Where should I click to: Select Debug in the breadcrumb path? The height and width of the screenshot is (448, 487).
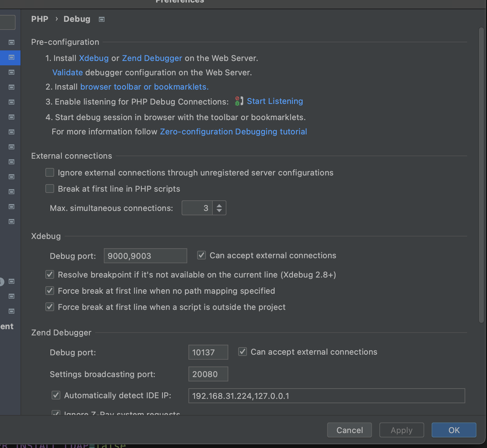pyautogui.click(x=77, y=19)
